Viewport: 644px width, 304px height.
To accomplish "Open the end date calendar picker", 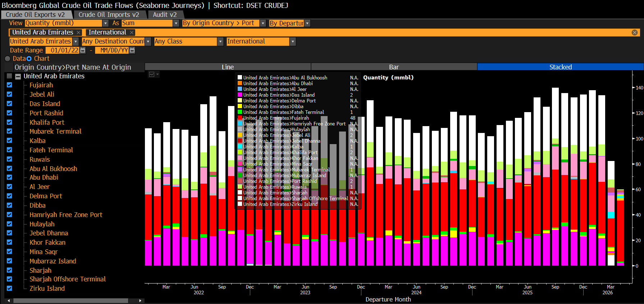I will click(x=132, y=50).
